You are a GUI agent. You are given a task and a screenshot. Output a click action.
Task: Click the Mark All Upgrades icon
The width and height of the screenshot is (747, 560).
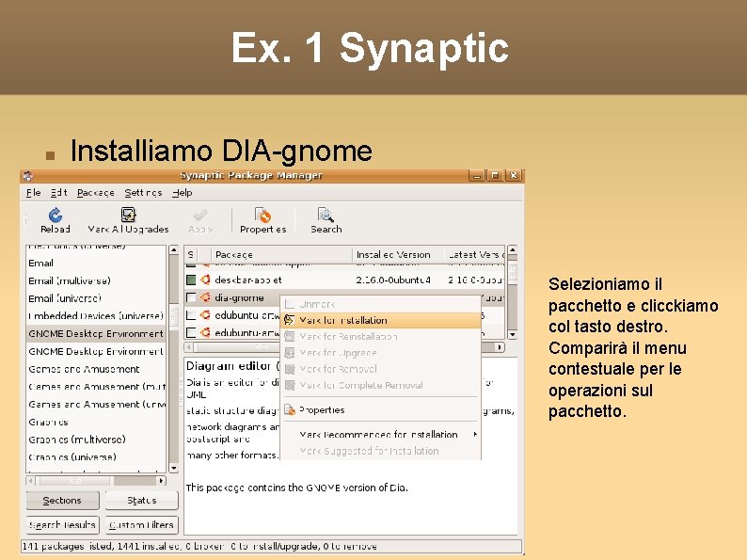pos(128,215)
